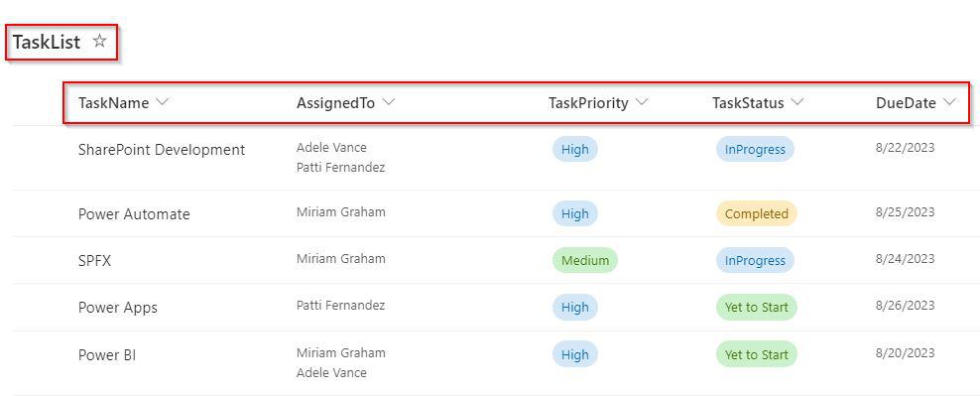Expand the DueDate column dropdown arrow

point(949,102)
